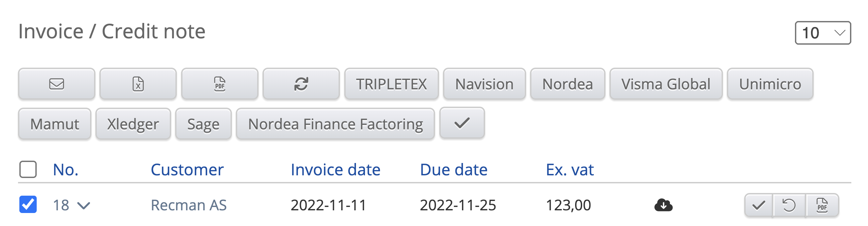The height and width of the screenshot is (226, 868).
Task: Click the TRIPLETEX export button
Action: click(x=391, y=84)
